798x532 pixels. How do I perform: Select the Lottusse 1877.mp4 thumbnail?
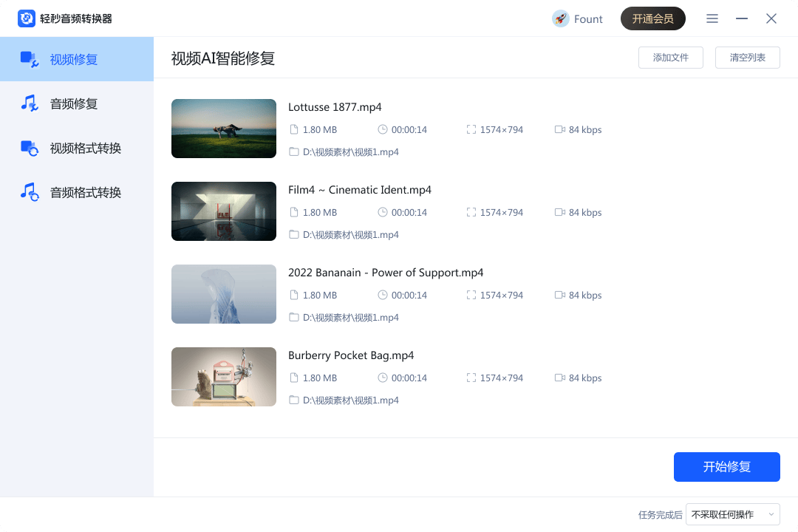pyautogui.click(x=223, y=129)
